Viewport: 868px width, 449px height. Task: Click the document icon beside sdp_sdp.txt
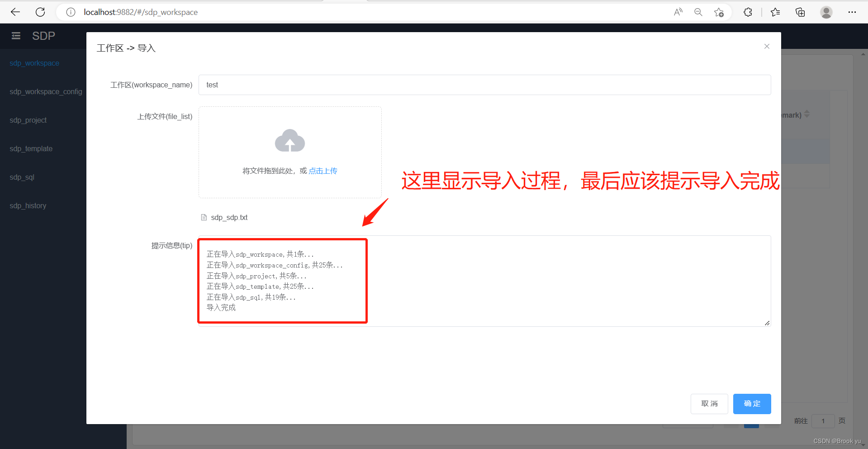click(x=204, y=217)
